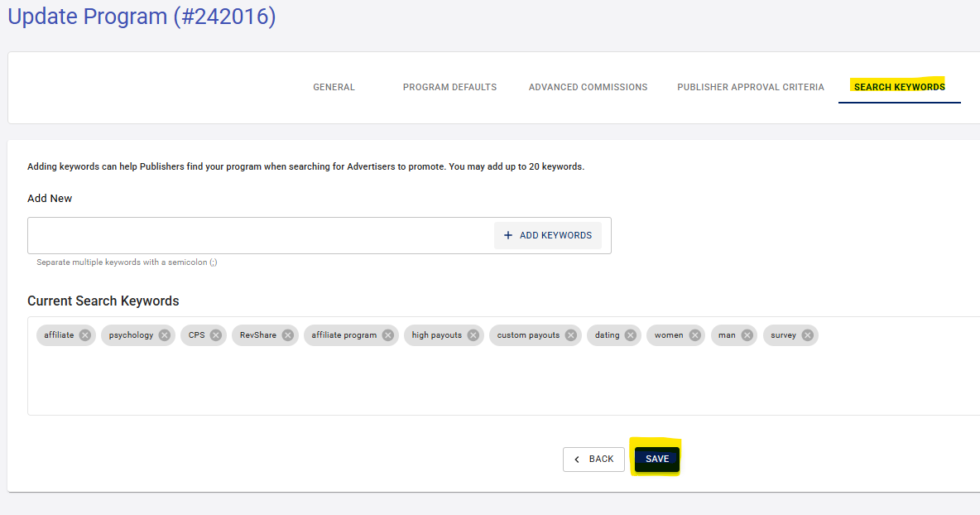Open Publisher Approval Criteria tab
Screen dimensions: 980x515
tap(750, 87)
